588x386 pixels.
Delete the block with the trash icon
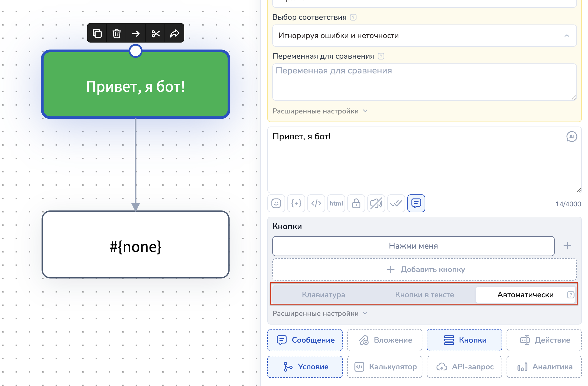[x=116, y=33]
